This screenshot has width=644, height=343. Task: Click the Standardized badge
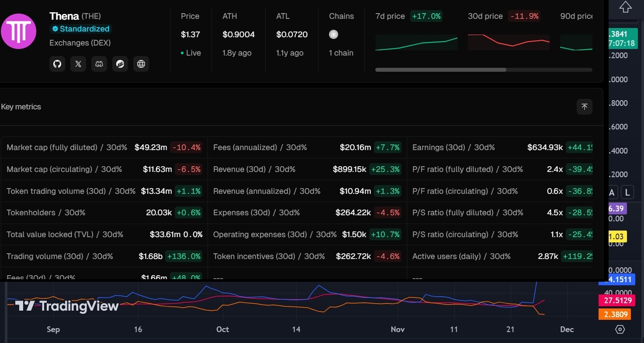tap(81, 29)
